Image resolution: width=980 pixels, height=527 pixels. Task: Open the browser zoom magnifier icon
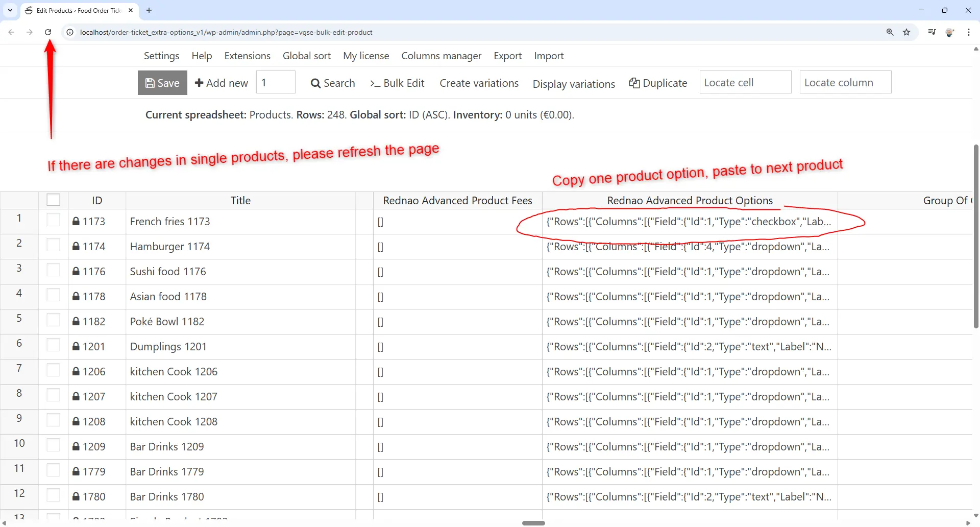coord(890,32)
